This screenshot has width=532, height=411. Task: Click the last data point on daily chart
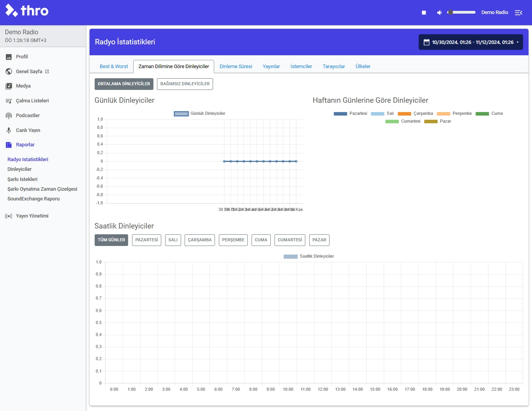click(x=296, y=161)
